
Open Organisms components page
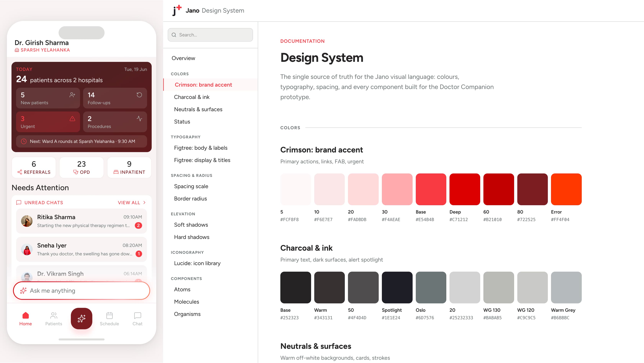click(x=187, y=314)
